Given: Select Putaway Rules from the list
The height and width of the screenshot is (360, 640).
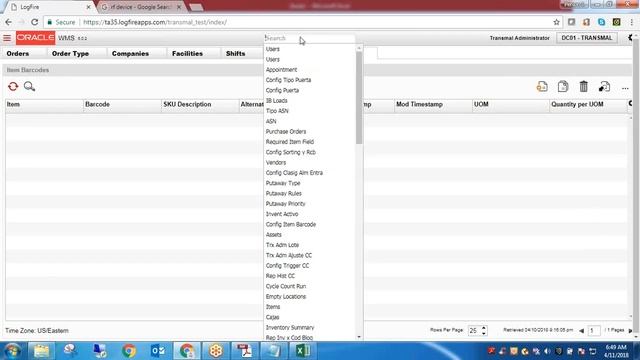Looking at the screenshot, I should point(283,193).
